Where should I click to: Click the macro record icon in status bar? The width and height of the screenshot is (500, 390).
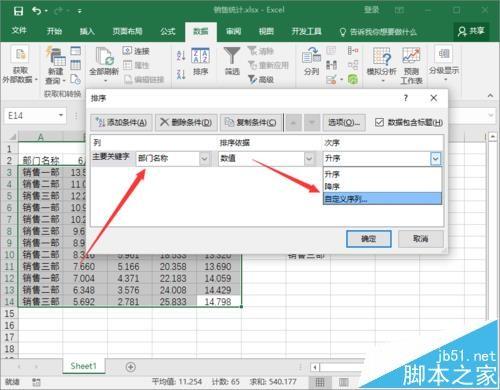36,382
